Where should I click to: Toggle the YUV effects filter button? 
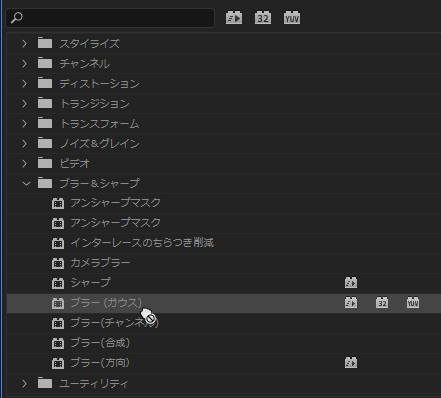click(x=292, y=18)
